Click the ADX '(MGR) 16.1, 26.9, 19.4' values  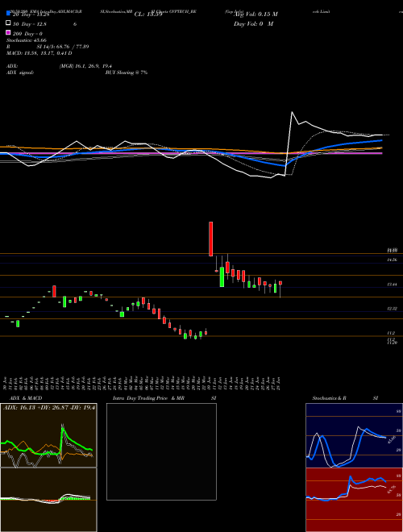(85, 66)
